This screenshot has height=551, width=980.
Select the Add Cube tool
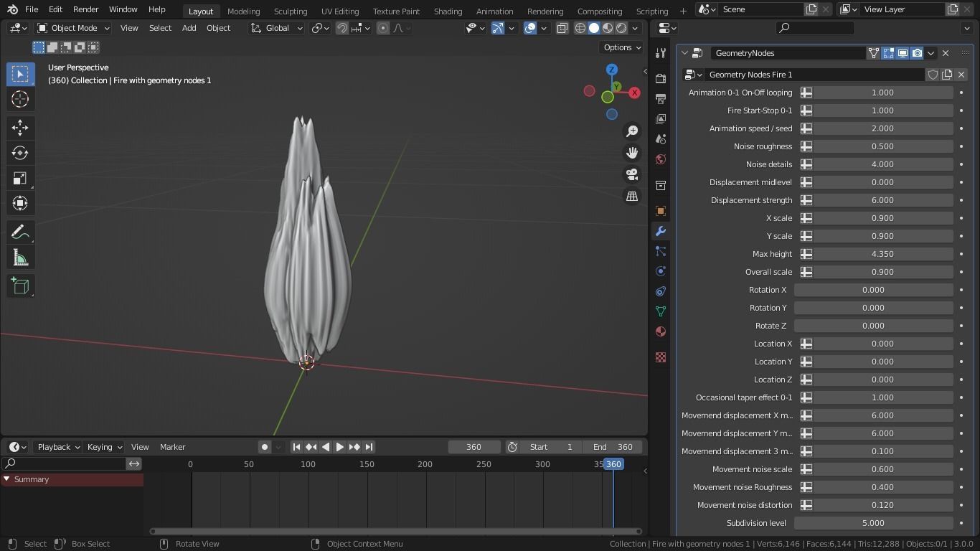pos(20,286)
